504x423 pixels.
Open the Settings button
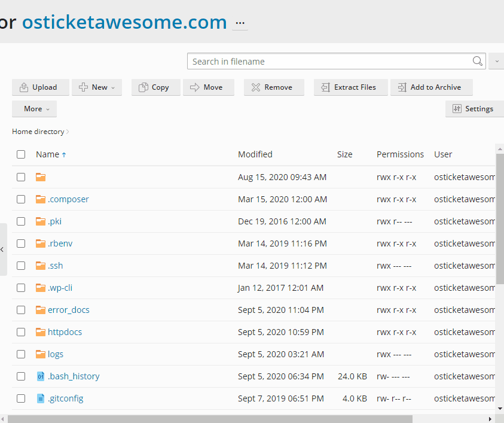pyautogui.click(x=475, y=109)
